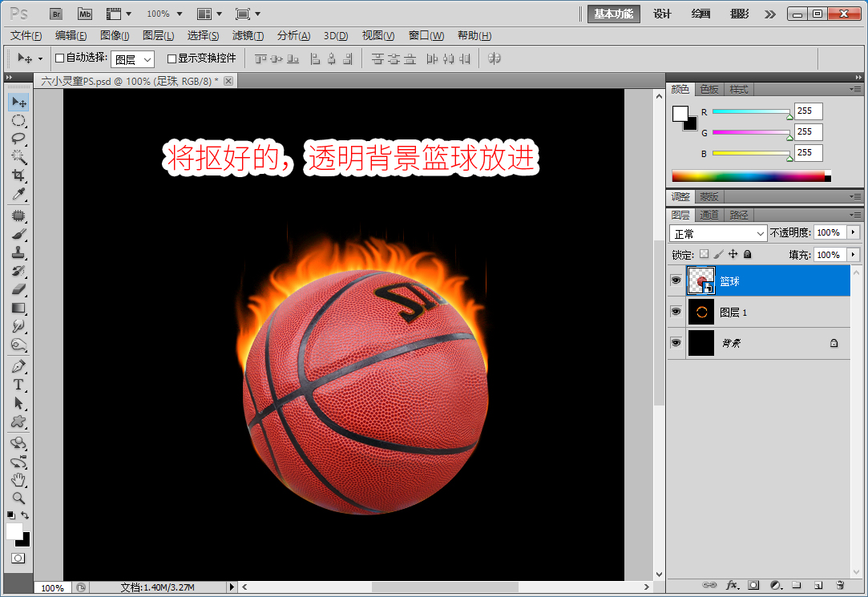Switch to 路径 tab
The width and height of the screenshot is (868, 597).
point(738,215)
